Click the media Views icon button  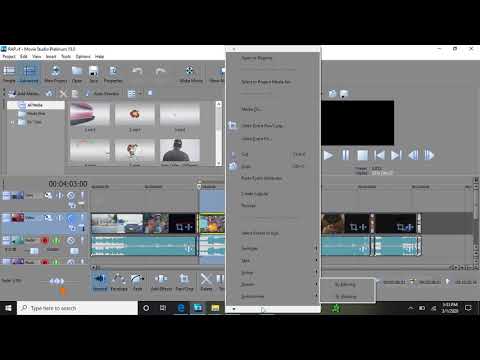[132, 93]
